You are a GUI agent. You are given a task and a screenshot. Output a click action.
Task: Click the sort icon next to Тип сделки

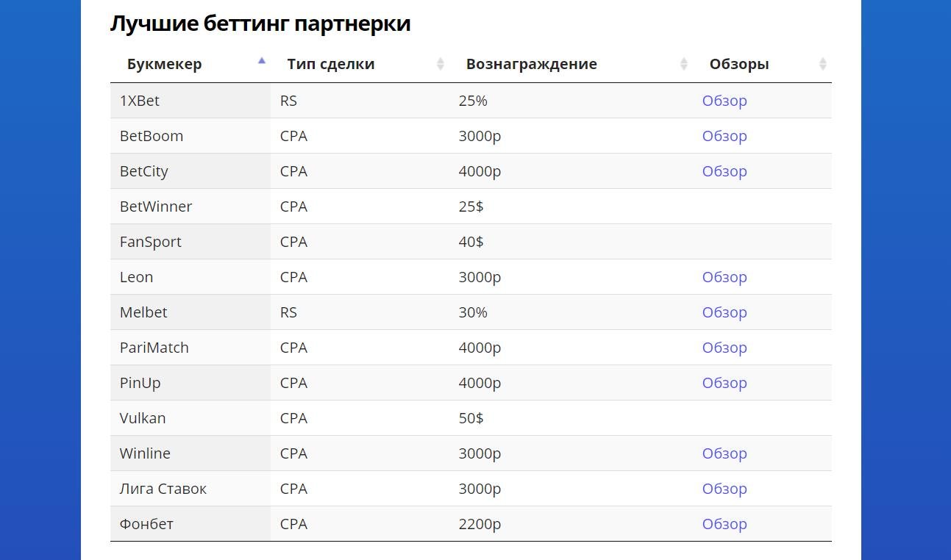coord(439,63)
